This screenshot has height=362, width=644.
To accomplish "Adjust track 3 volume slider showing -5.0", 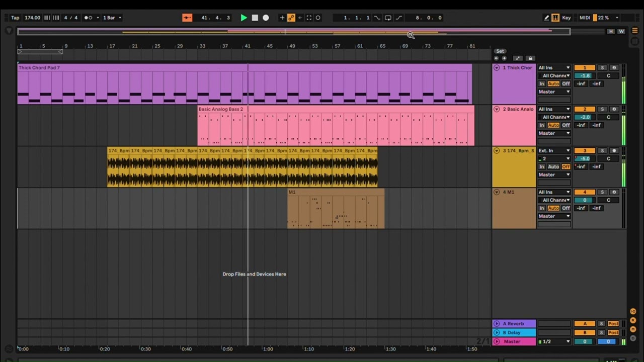I will [584, 159].
